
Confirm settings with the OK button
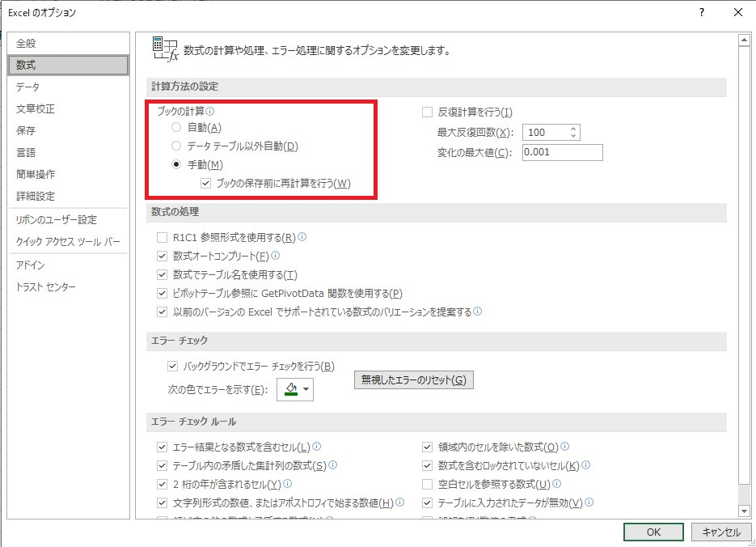[653, 532]
